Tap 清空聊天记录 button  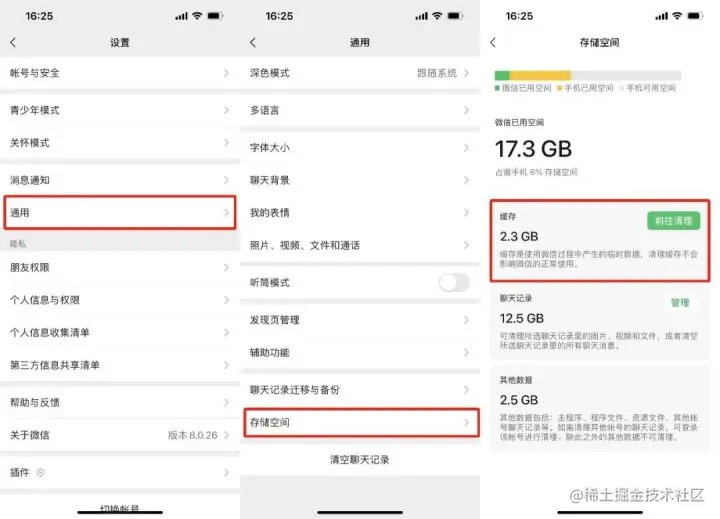[360, 459]
